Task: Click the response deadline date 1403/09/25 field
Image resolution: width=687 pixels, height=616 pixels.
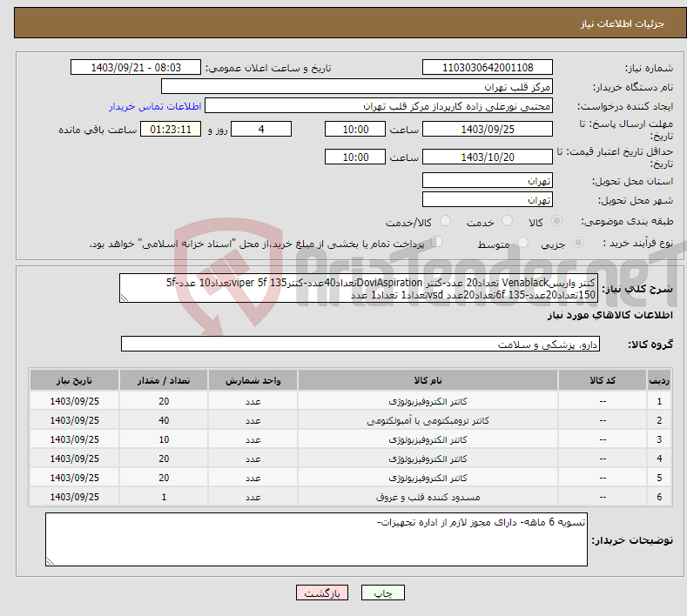Action: click(x=488, y=129)
